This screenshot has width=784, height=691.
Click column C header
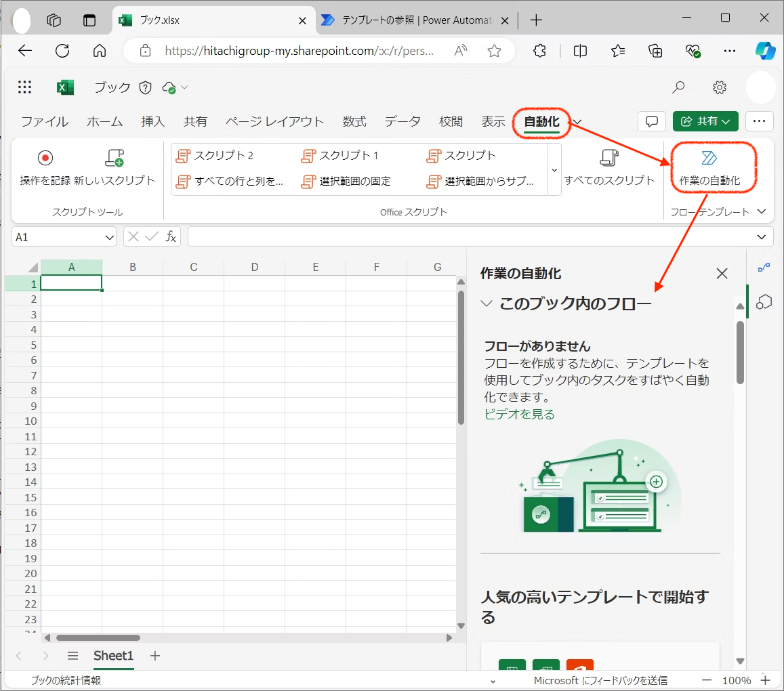(x=194, y=267)
